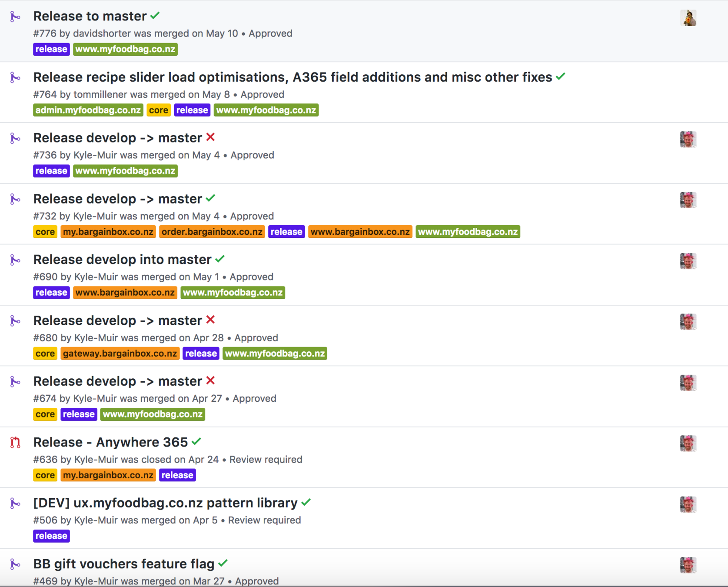Open Release develop -> master PR #674 title
Screen dimensions: 728x587
tap(118, 381)
